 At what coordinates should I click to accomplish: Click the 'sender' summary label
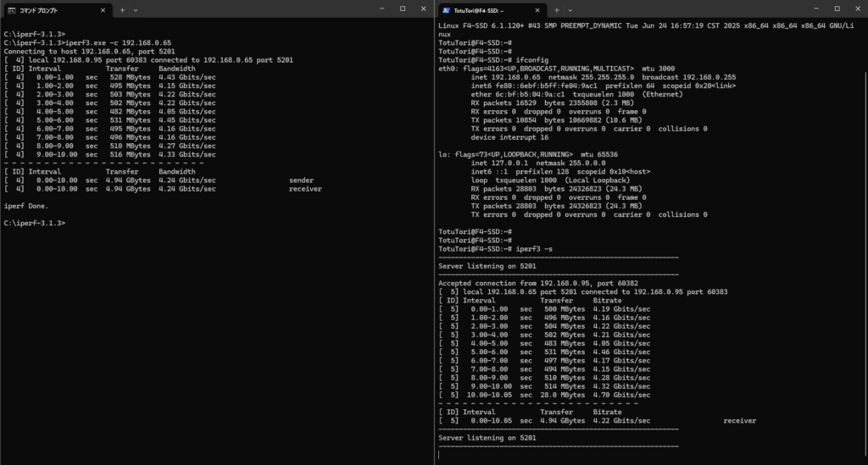301,180
